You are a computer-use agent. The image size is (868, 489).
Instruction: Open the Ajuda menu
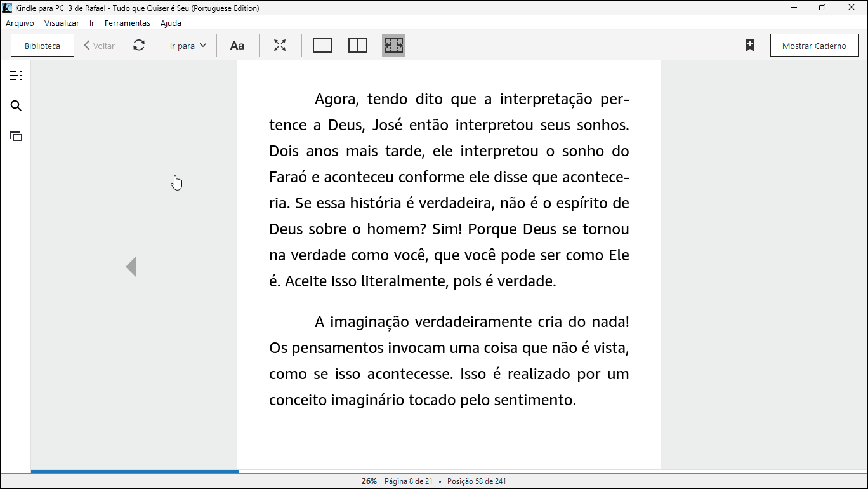click(171, 23)
